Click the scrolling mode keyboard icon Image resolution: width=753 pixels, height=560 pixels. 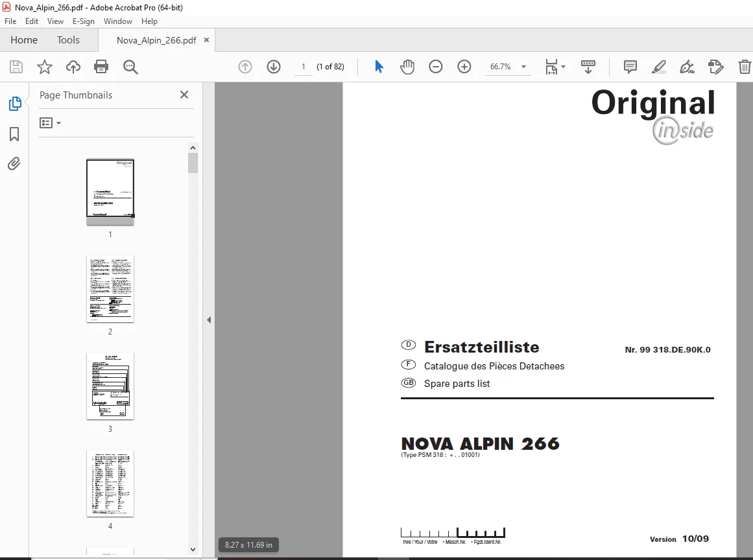588,67
